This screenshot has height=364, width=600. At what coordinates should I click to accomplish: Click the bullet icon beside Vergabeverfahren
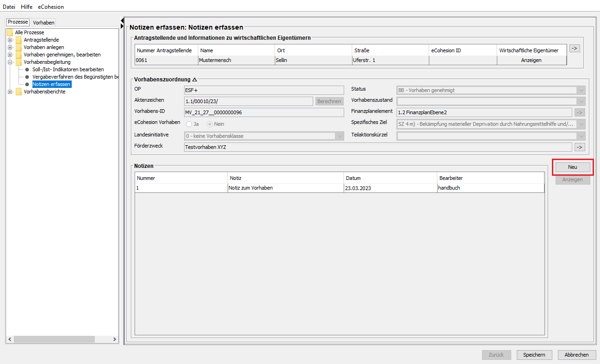coord(27,77)
